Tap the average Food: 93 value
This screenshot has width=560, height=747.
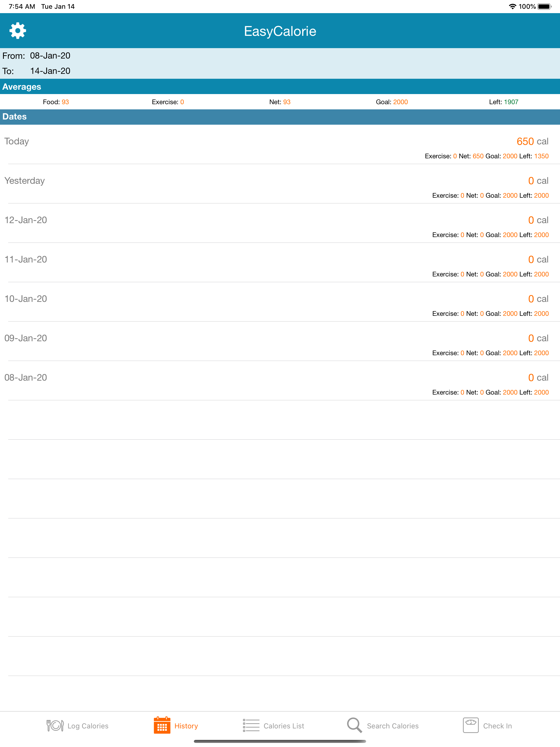(x=56, y=102)
